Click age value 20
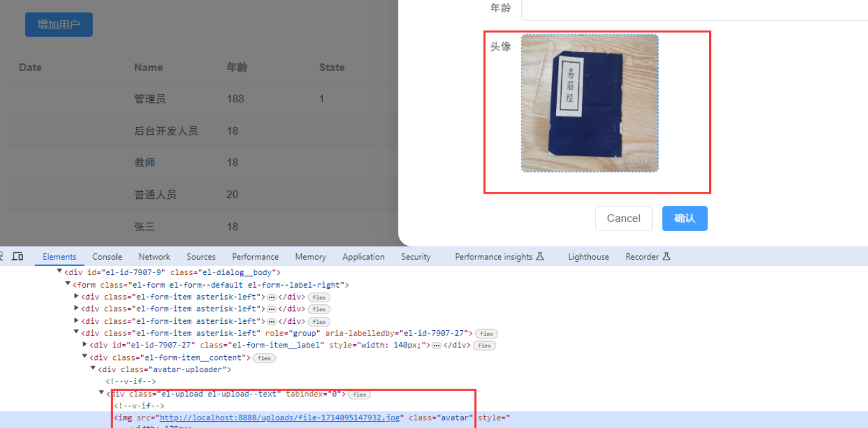Viewport: 868px width, 428px height. click(233, 194)
